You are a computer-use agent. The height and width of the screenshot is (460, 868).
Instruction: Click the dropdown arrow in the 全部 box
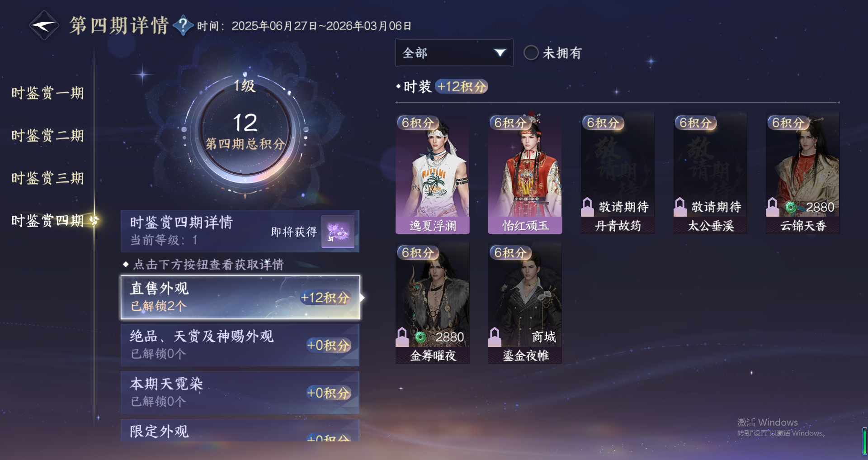point(500,53)
